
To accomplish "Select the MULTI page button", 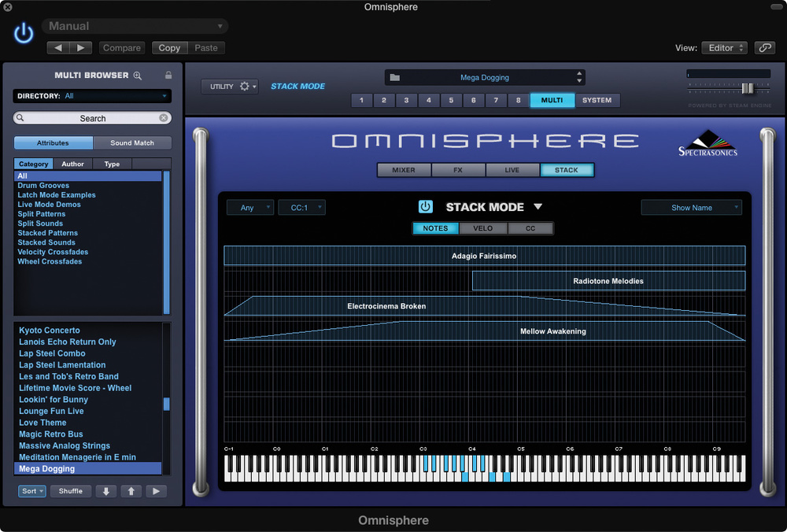I will click(552, 101).
